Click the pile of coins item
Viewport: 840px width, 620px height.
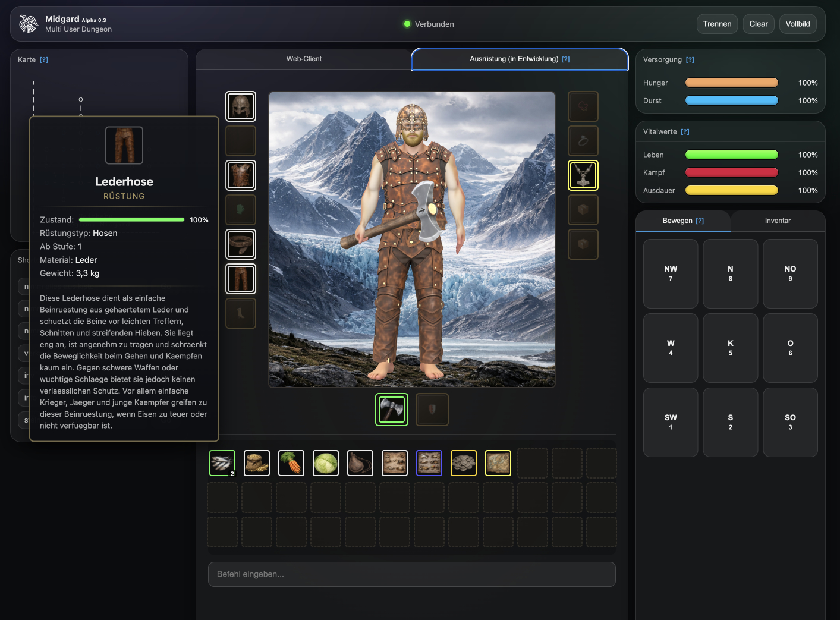click(x=464, y=463)
